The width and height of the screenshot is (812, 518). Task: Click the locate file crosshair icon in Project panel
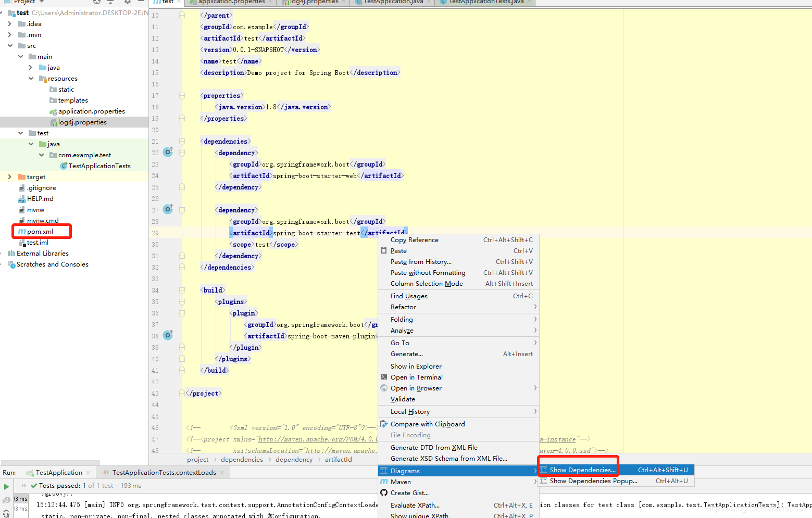(96, 2)
